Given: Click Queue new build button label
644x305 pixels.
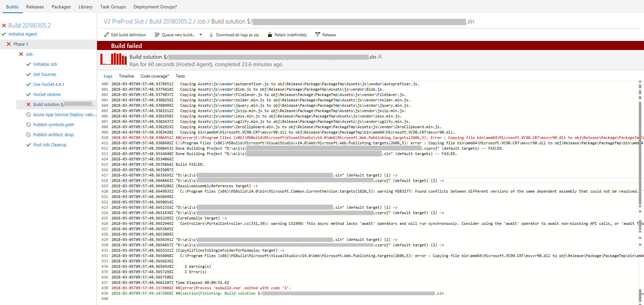Looking at the screenshot, I should pyautogui.click(x=178, y=35).
